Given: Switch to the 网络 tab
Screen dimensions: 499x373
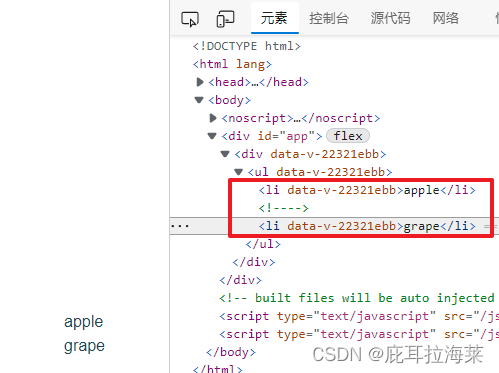Looking at the screenshot, I should coord(446,18).
